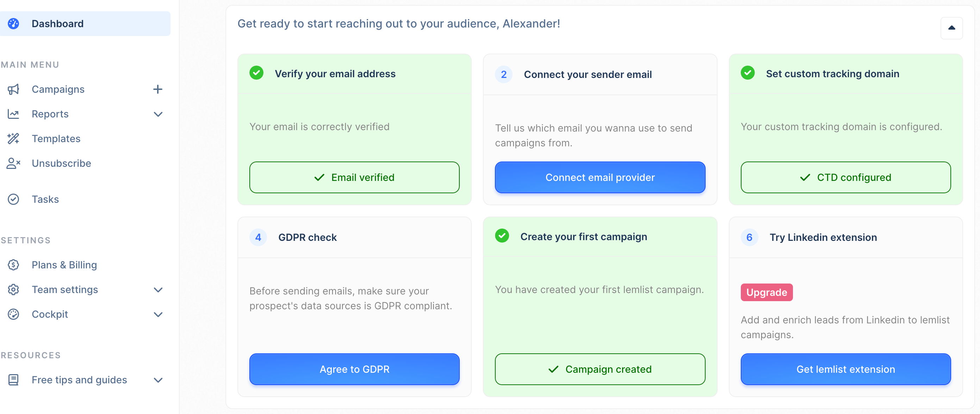Click step number 4 badge on GDPR check

[258, 237]
